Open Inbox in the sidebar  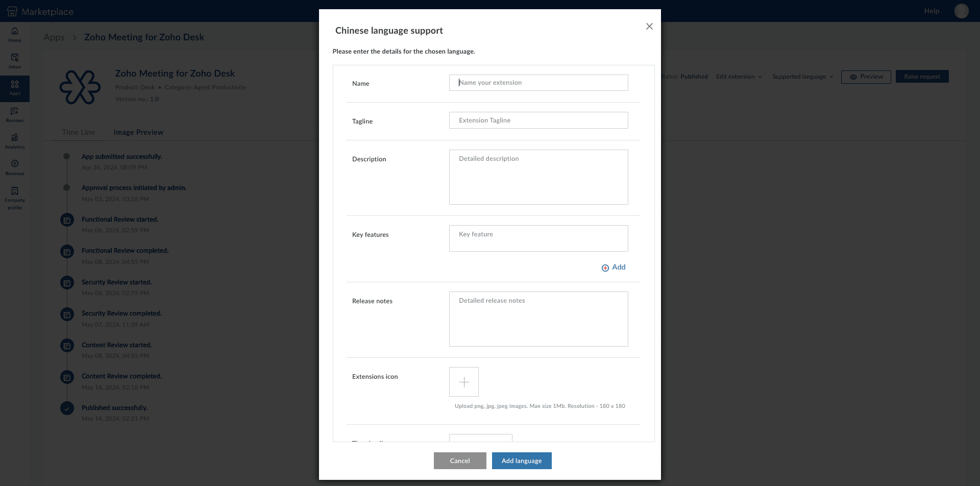[x=15, y=61]
